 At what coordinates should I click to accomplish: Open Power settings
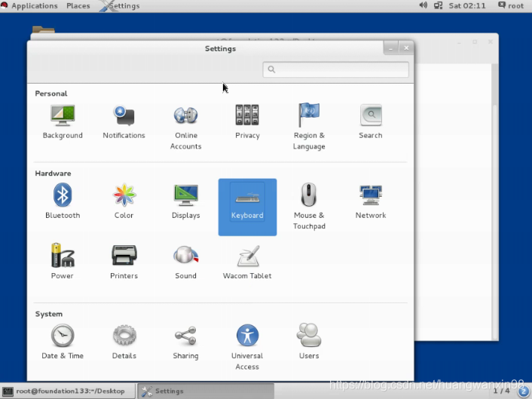[63, 261]
